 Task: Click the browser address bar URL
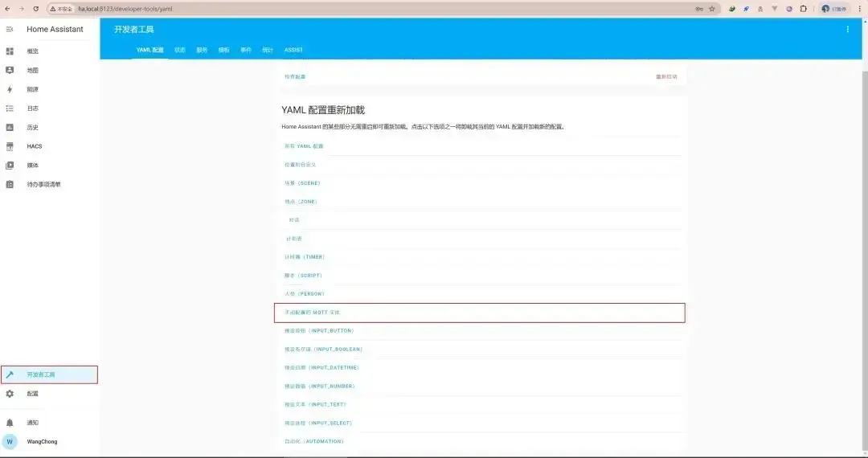[x=125, y=9]
